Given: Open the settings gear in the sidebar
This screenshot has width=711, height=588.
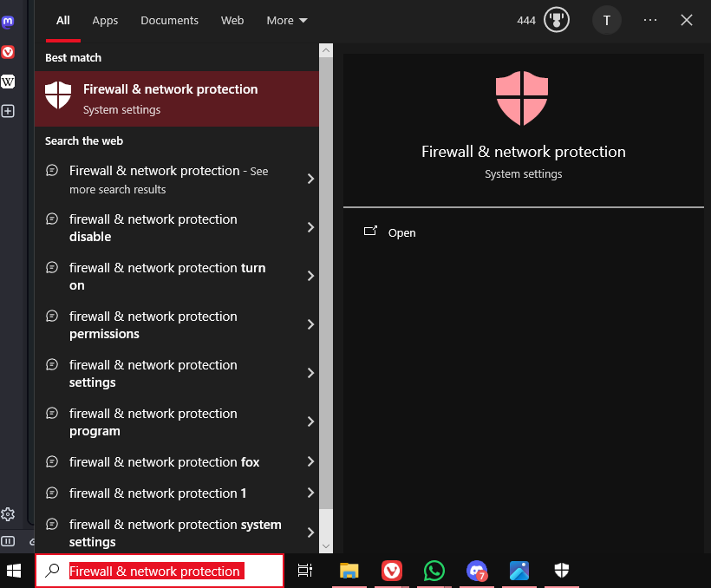Looking at the screenshot, I should pyautogui.click(x=9, y=514).
